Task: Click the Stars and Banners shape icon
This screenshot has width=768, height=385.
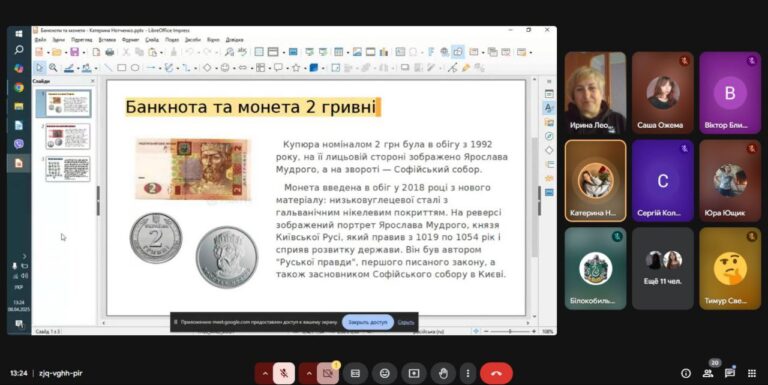Action: pyautogui.click(x=296, y=68)
